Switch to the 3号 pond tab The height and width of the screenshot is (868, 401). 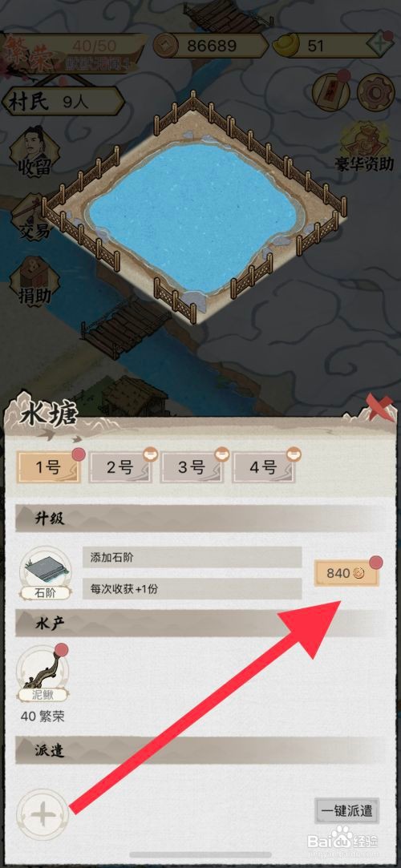[x=192, y=468]
